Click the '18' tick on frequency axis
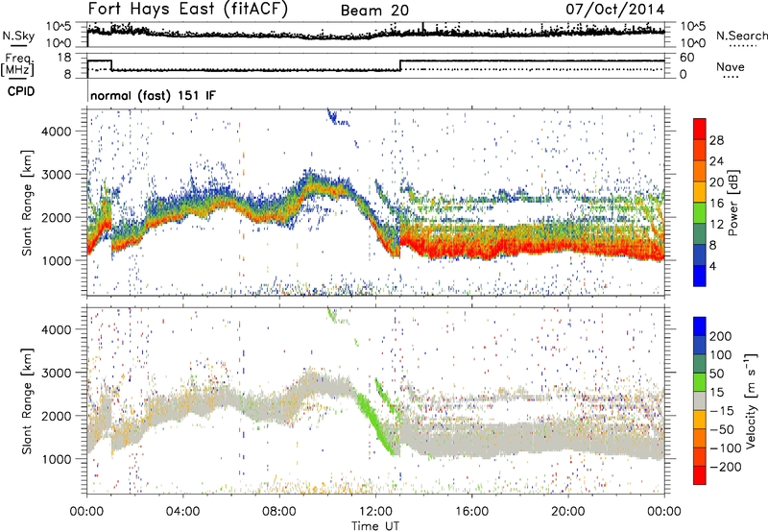The height and width of the screenshot is (532, 768). click(64, 58)
